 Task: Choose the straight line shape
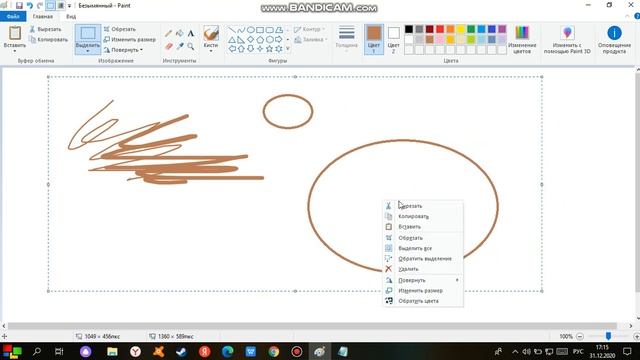(232, 30)
